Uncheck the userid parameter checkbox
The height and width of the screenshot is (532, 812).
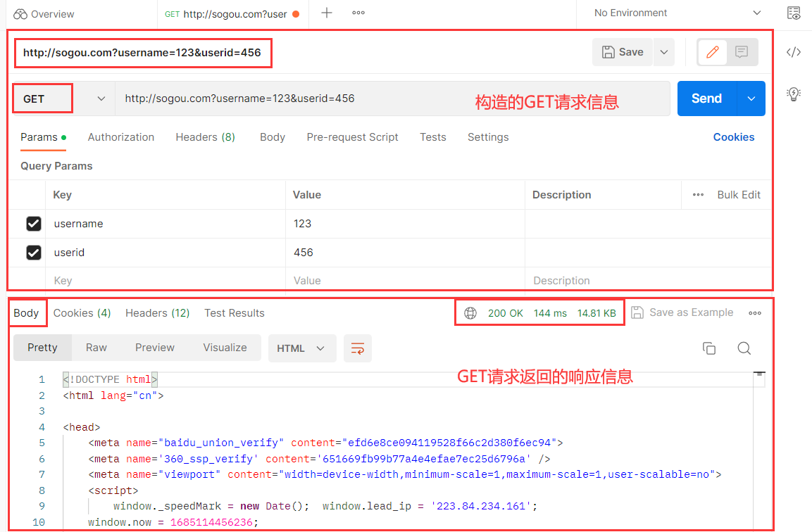click(34, 253)
